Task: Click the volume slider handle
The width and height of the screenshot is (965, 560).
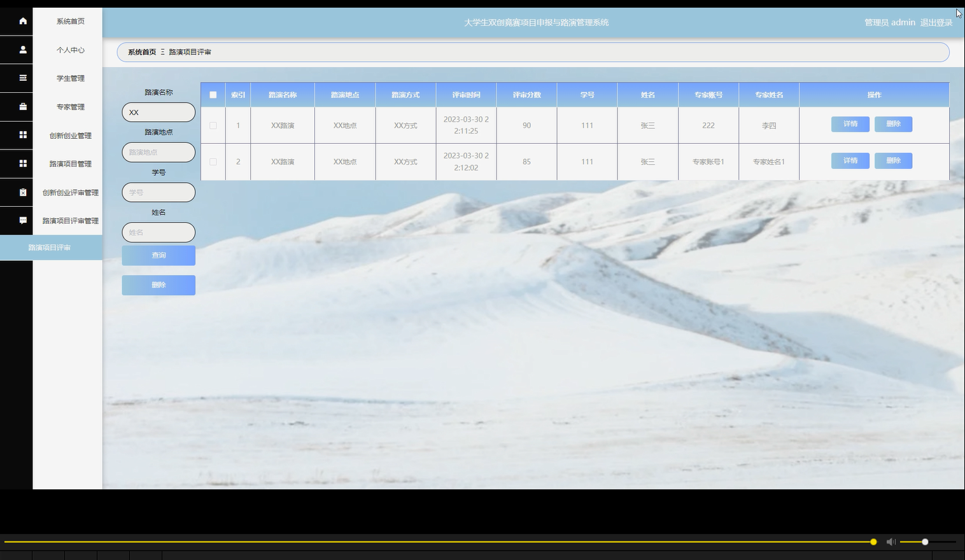Action: (925, 542)
